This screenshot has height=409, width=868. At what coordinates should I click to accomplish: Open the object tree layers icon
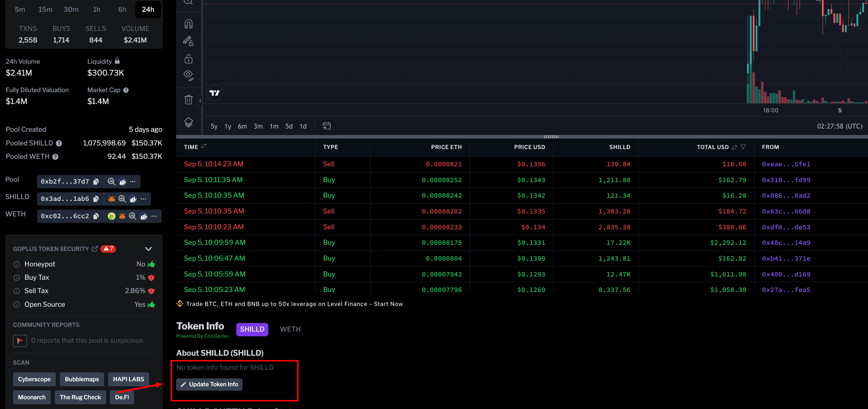(188, 122)
